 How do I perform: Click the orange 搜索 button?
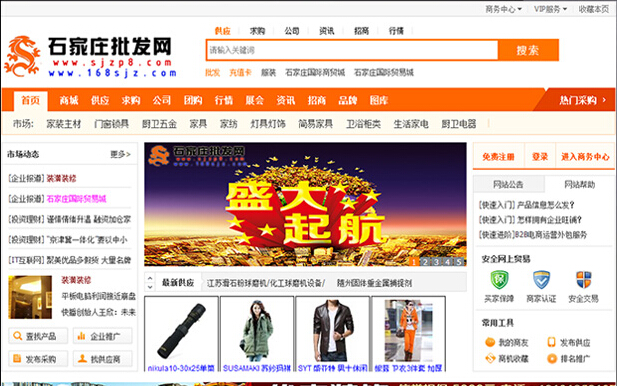528,50
